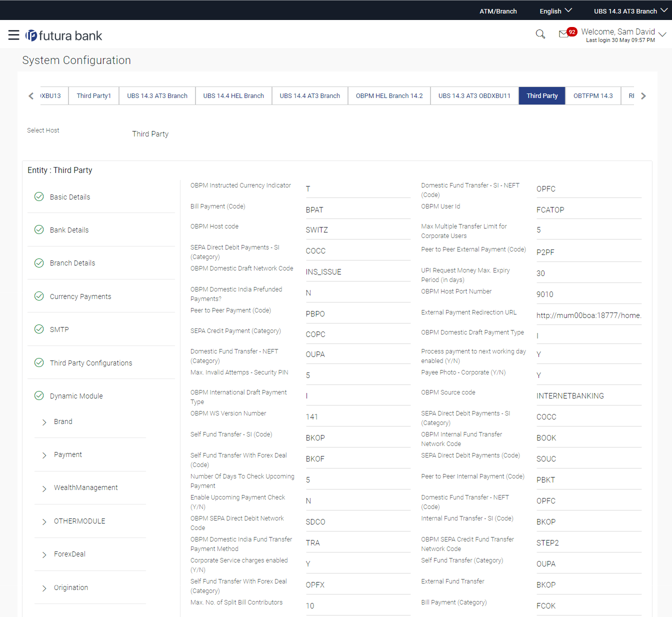Viewport: 672px width, 617px height.
Task: Click OBPM User Id value FCATOP
Action: pos(589,210)
